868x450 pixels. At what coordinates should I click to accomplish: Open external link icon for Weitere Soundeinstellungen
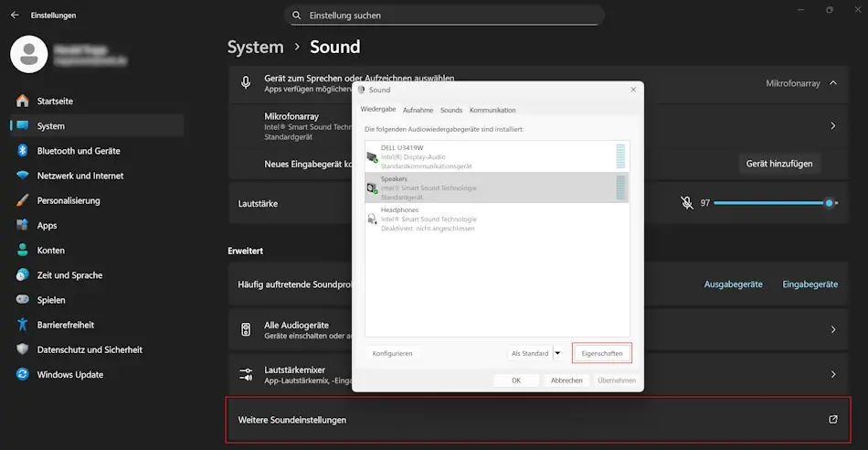(x=832, y=420)
